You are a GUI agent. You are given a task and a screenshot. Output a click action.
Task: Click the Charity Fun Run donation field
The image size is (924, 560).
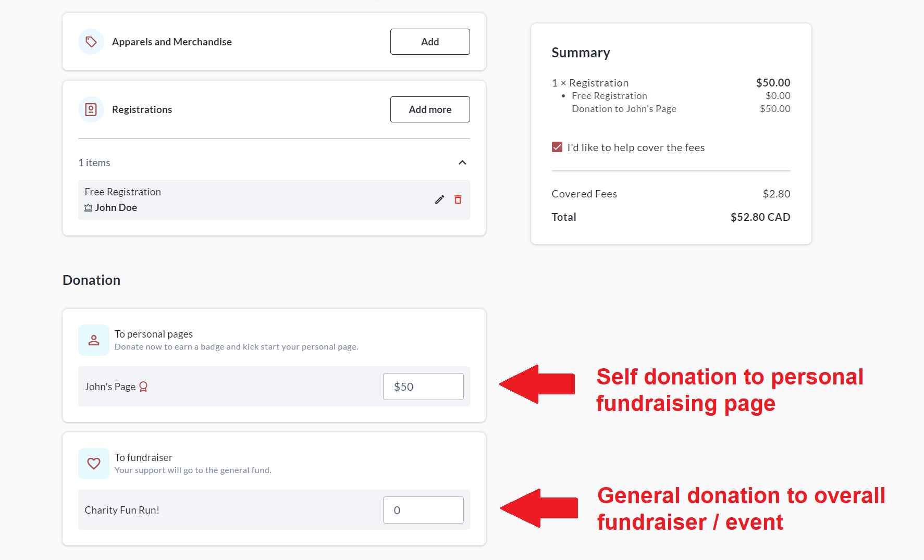click(423, 510)
